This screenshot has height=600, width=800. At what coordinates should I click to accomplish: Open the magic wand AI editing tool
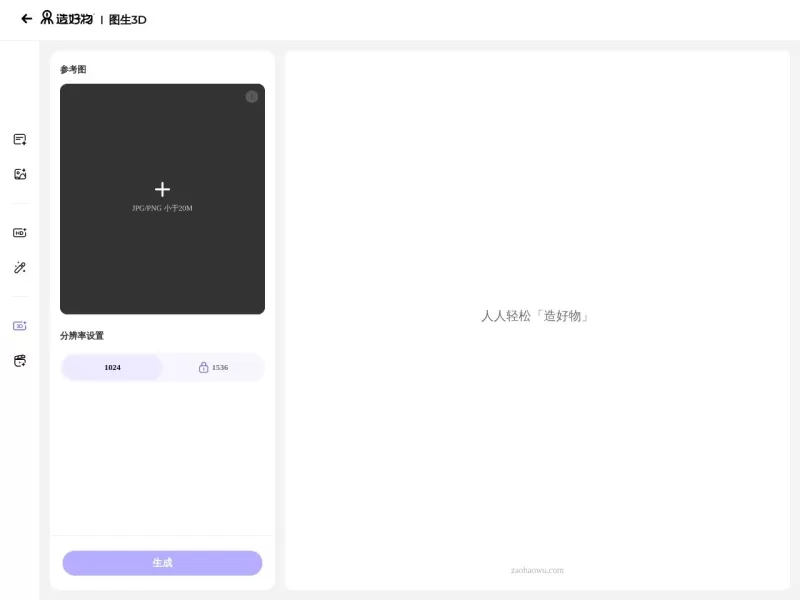19,267
